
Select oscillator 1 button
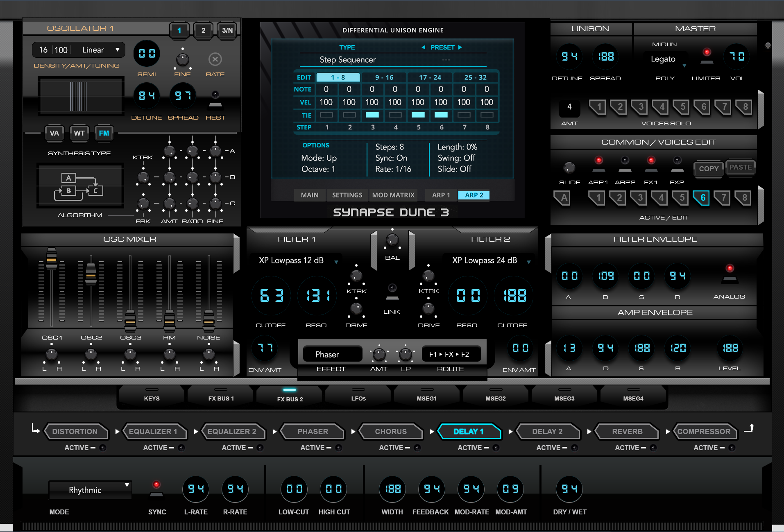(179, 30)
